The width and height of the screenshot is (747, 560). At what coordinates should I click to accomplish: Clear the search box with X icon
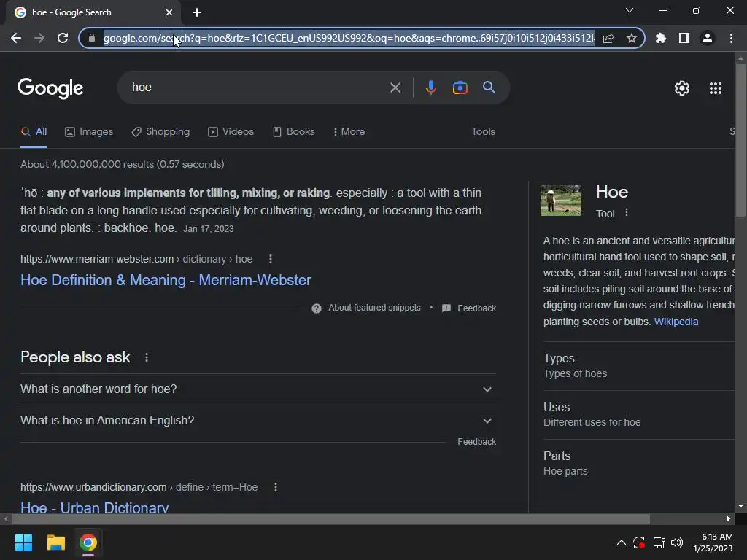click(x=395, y=87)
